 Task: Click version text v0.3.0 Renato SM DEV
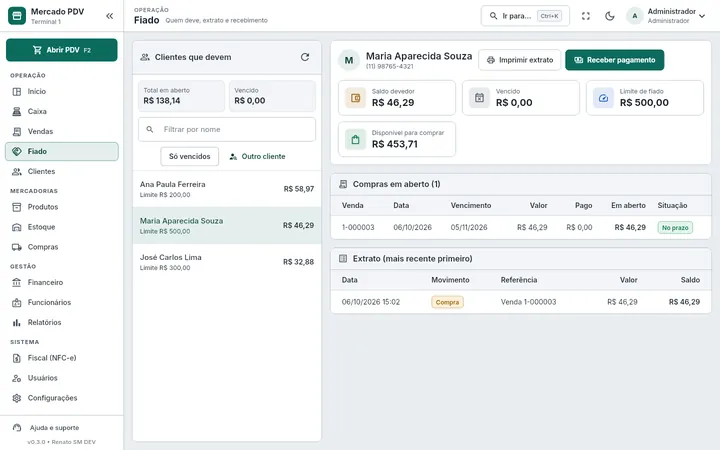pyautogui.click(x=62, y=442)
